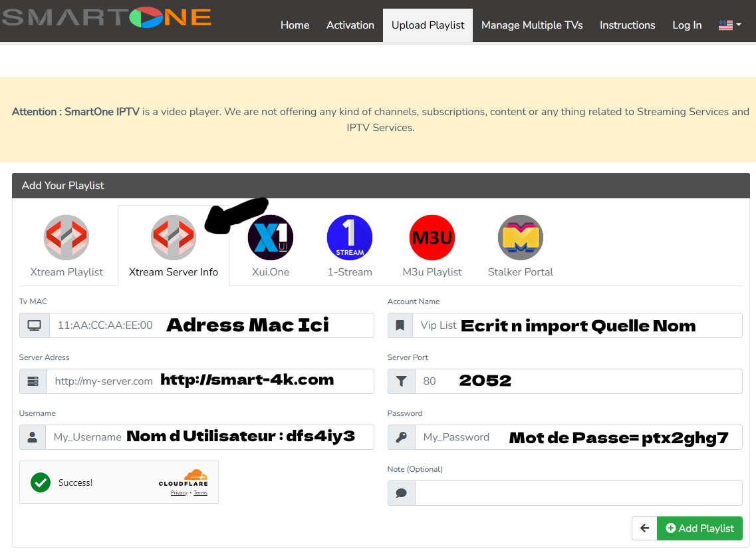The width and height of the screenshot is (756, 557).
Task: Switch to Xui.One tab label
Action: tap(271, 272)
